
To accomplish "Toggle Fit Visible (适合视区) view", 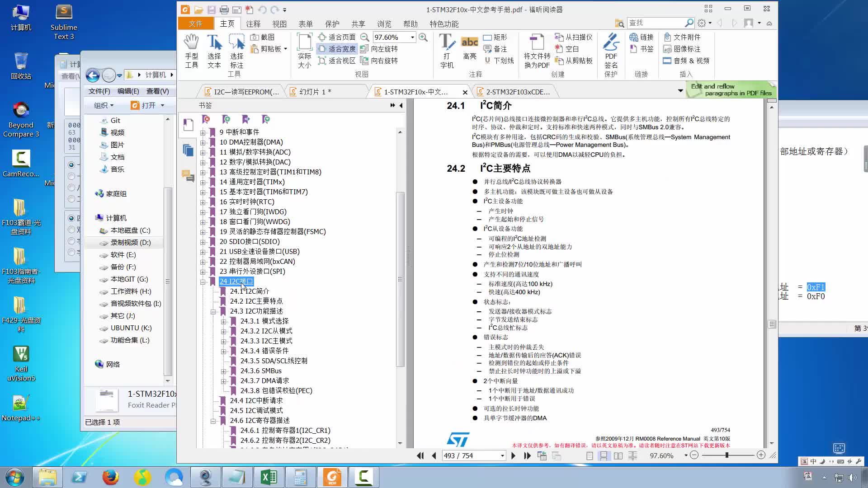I will coord(337,61).
